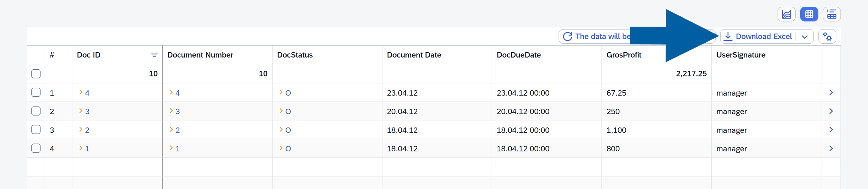
Task: Click the DocStatus column header
Action: (x=295, y=55)
